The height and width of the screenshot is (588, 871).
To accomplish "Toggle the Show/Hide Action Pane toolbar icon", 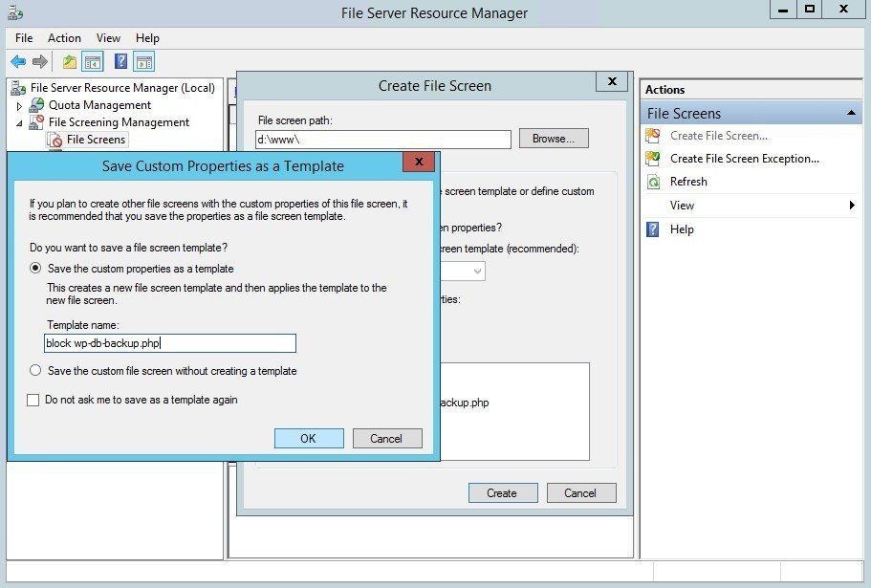I will [x=143, y=62].
